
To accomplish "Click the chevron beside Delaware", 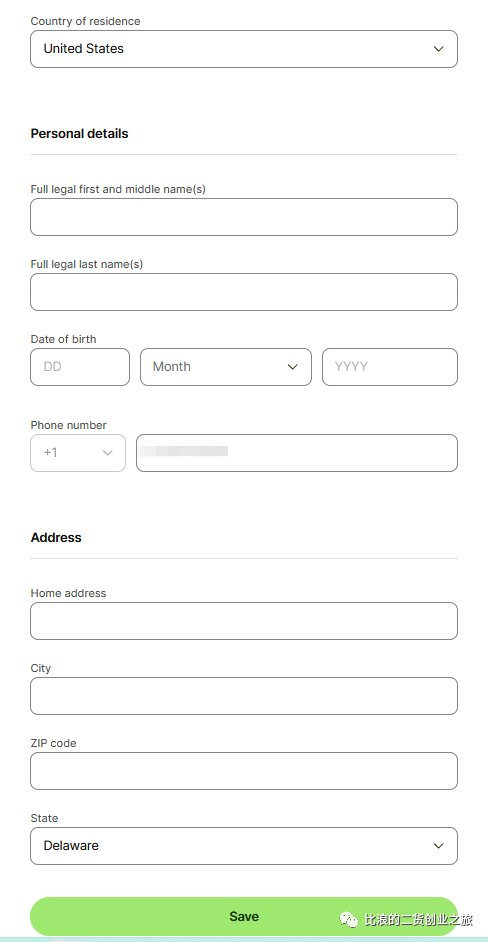I will 439,846.
